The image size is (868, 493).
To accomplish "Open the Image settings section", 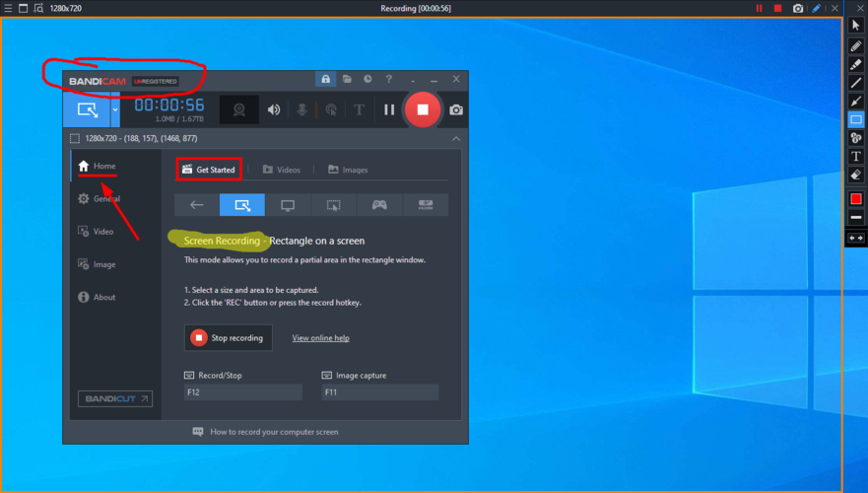I will 98,264.
